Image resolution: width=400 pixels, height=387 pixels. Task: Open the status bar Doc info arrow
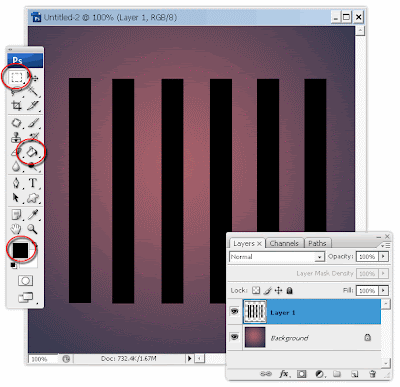tap(189, 359)
